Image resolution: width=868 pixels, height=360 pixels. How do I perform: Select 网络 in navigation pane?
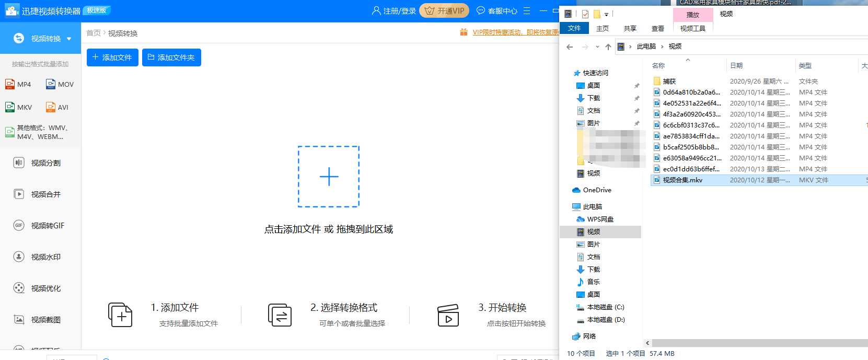[x=589, y=336]
